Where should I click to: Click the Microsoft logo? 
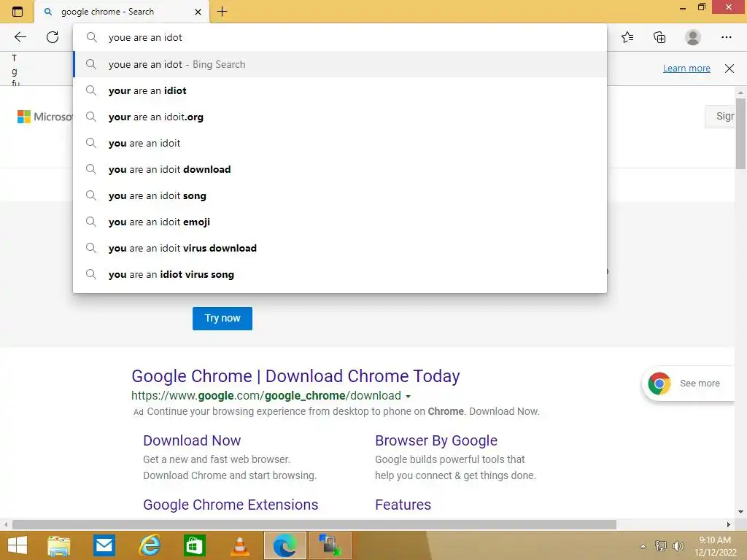point(44,117)
